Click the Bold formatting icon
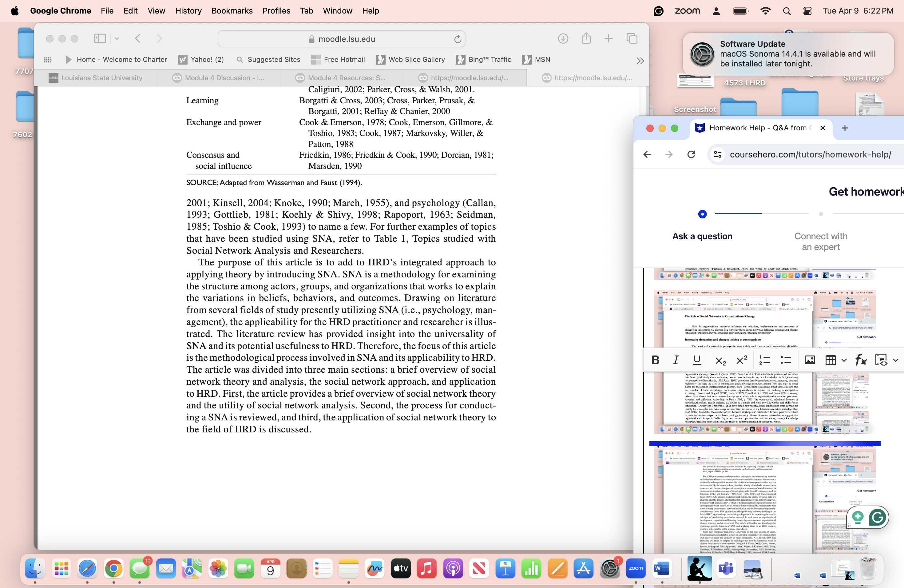904x588 pixels. click(655, 360)
